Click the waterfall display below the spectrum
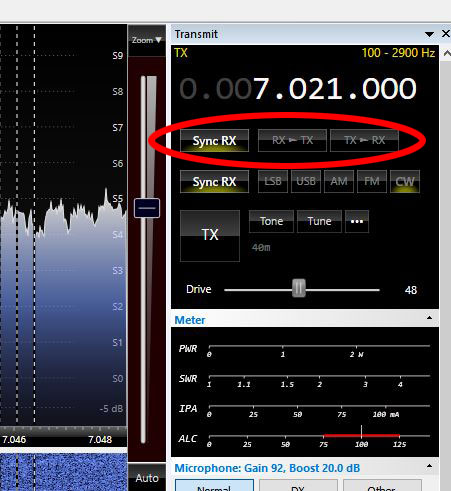This screenshot has width=451, height=491. tap(63, 472)
